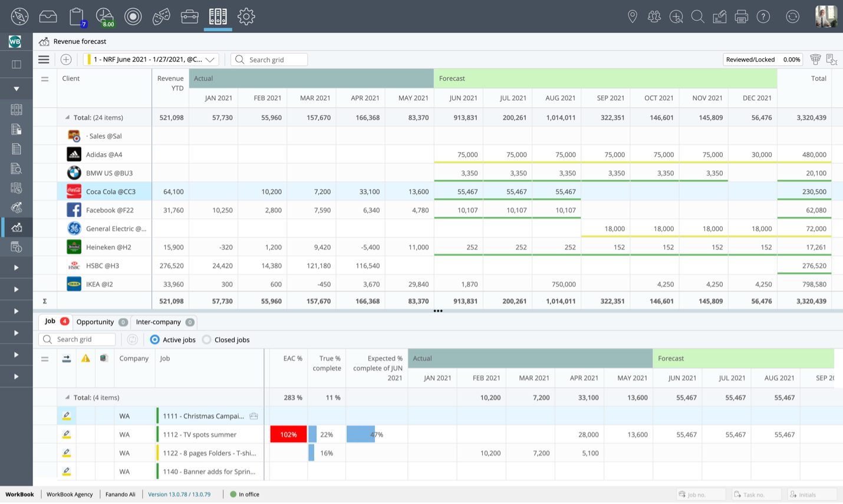Switch to the Opportunity tab
Screen dimensions: 843x504
coord(96,322)
